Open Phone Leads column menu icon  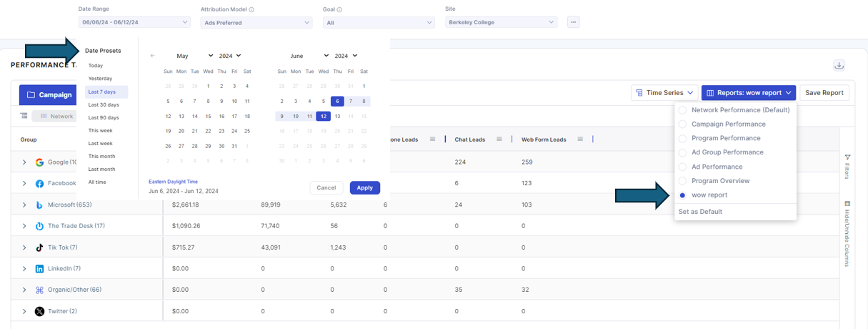[432, 139]
